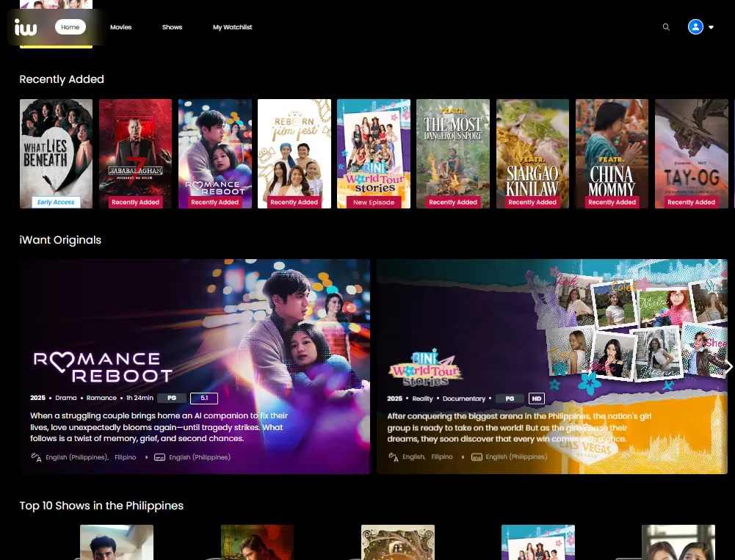Click the 'Reality' genre text
The image size is (735, 560).
(422, 399)
